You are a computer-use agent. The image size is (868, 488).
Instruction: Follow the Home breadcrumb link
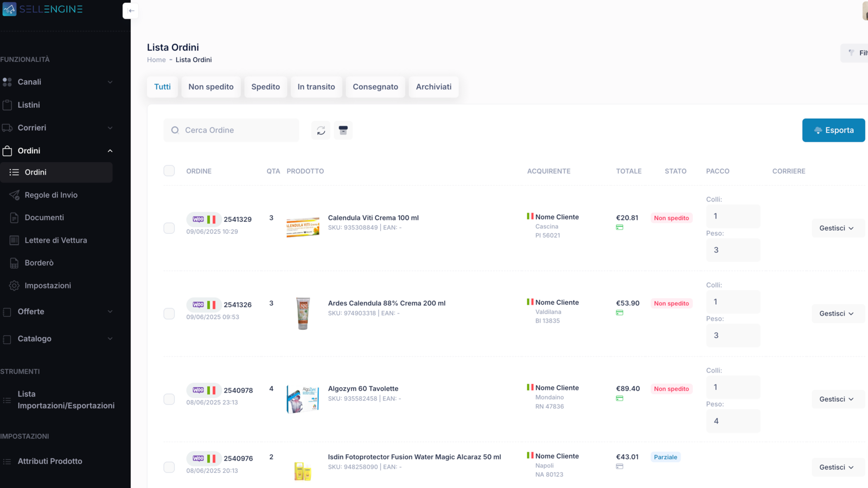(x=156, y=60)
